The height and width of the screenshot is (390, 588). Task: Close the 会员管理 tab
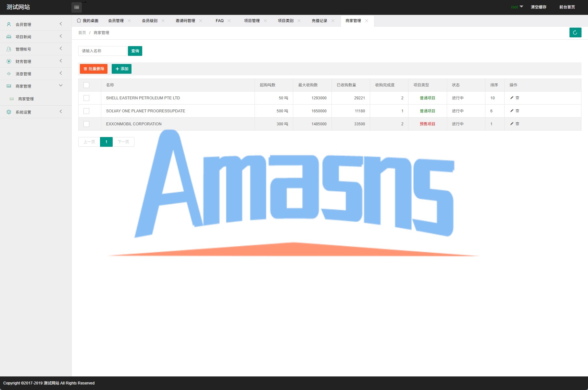point(129,21)
